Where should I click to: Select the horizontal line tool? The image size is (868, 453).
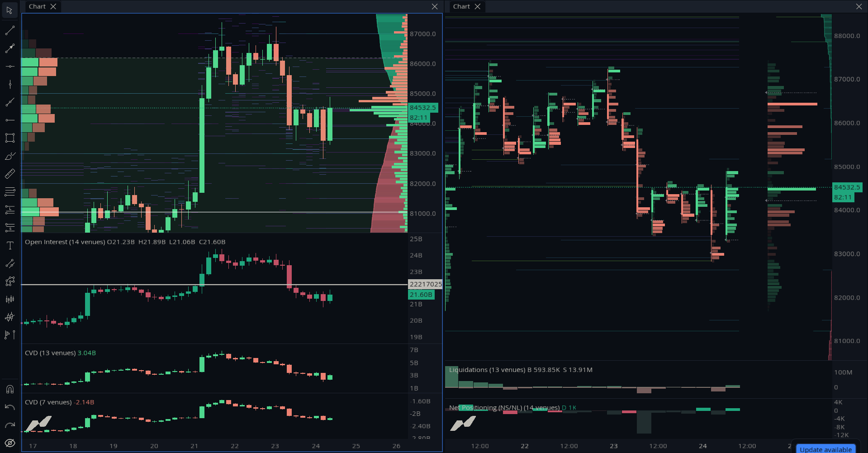(9, 67)
